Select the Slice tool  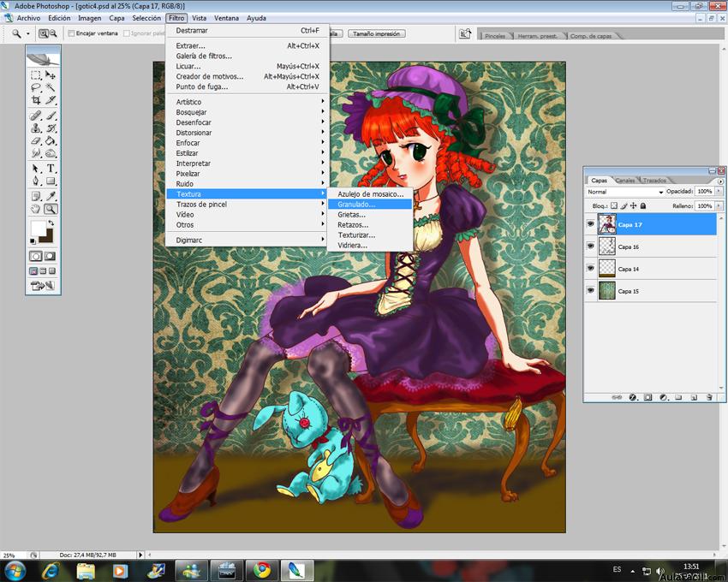51,100
